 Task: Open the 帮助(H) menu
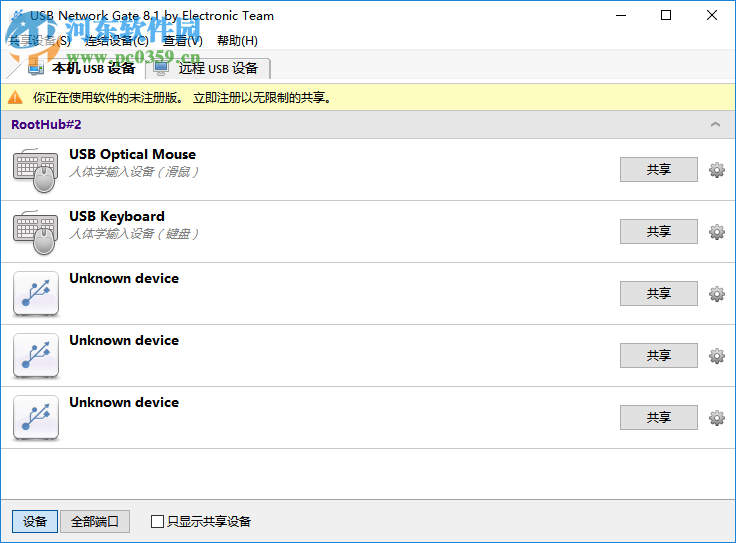pyautogui.click(x=237, y=41)
